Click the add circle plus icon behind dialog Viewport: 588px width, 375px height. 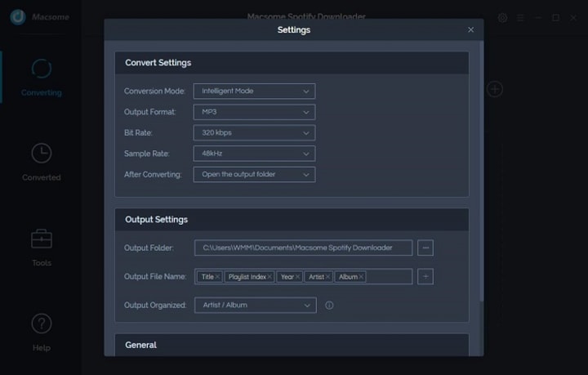pos(495,89)
